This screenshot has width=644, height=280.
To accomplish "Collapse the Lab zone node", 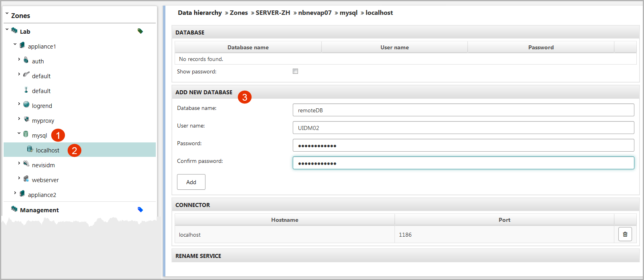I will coord(7,29).
